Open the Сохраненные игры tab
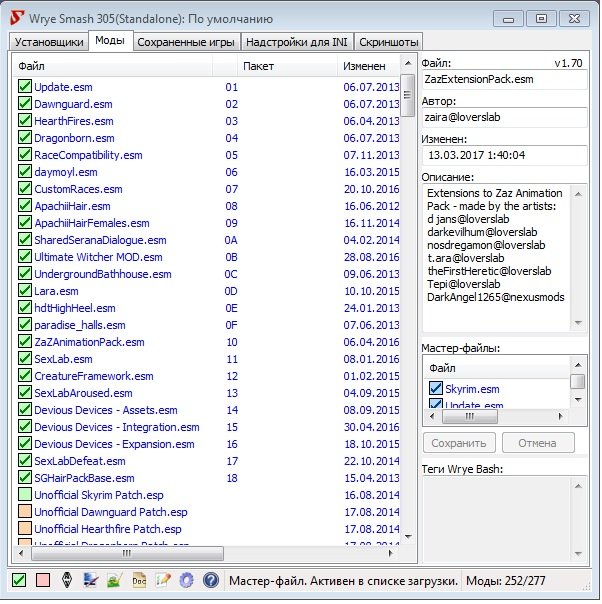Screen dimensions: 602x604 coord(187,42)
